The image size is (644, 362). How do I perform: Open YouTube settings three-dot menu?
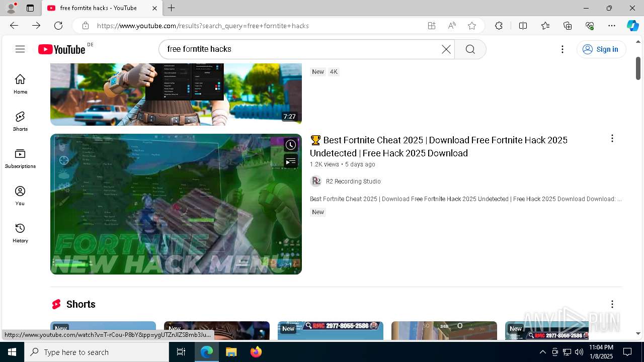tap(562, 49)
